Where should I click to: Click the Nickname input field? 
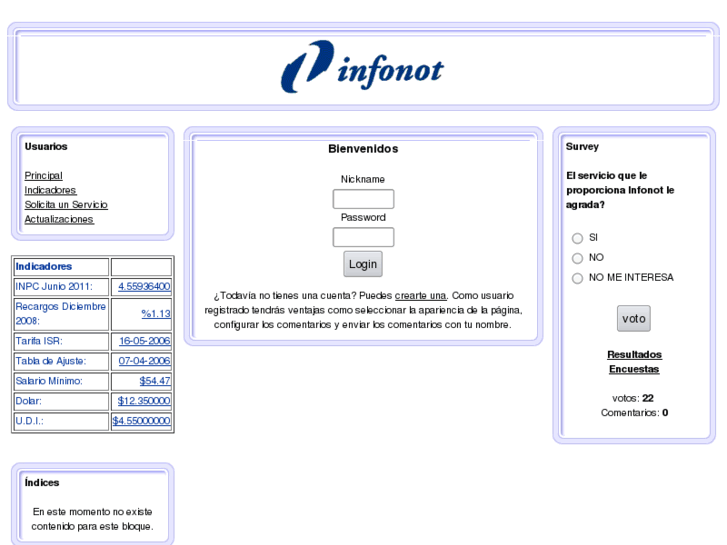pyautogui.click(x=363, y=199)
